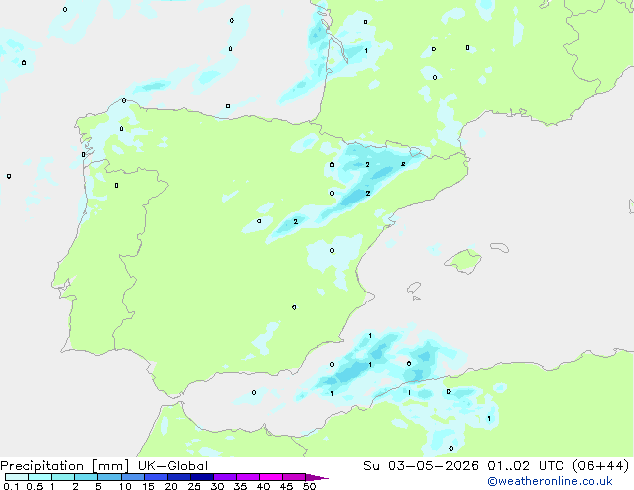
Task: Open the ©weatheronline.co.uk link
Action: pyautogui.click(x=550, y=481)
